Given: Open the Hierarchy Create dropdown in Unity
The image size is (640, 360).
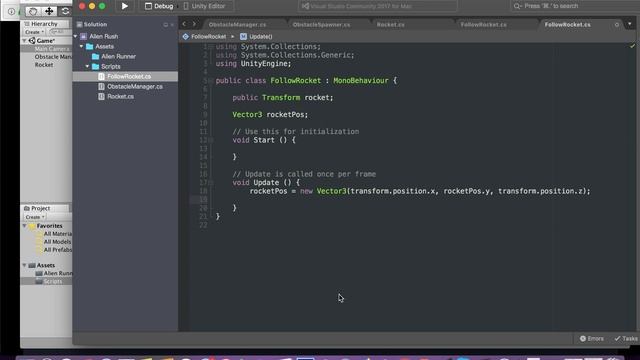Looking at the screenshot, I should [34, 32].
